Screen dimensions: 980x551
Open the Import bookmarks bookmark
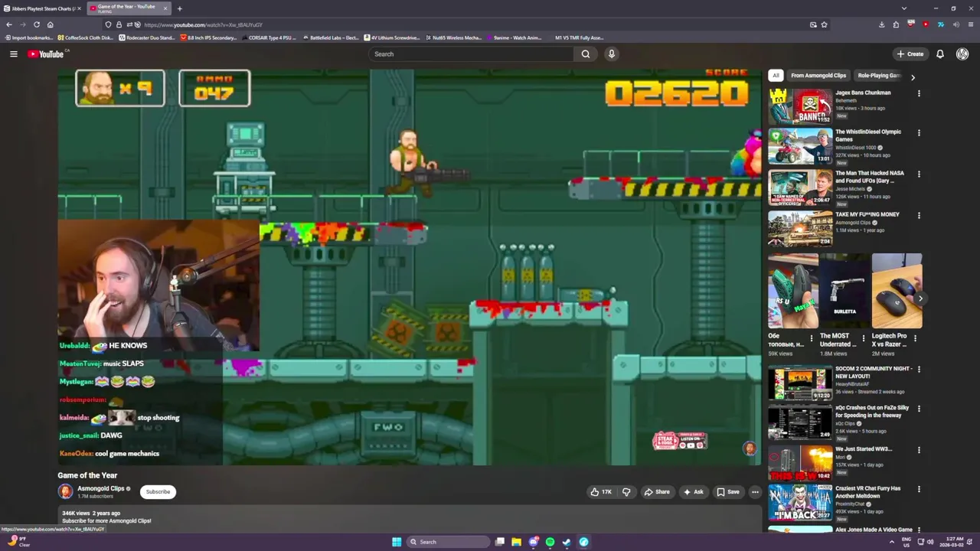coord(28,37)
